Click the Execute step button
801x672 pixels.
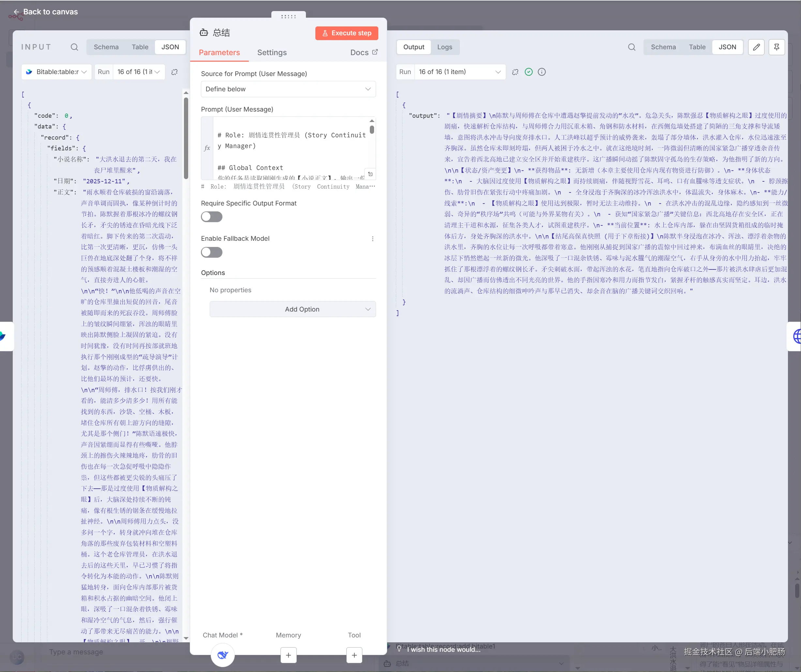click(346, 33)
